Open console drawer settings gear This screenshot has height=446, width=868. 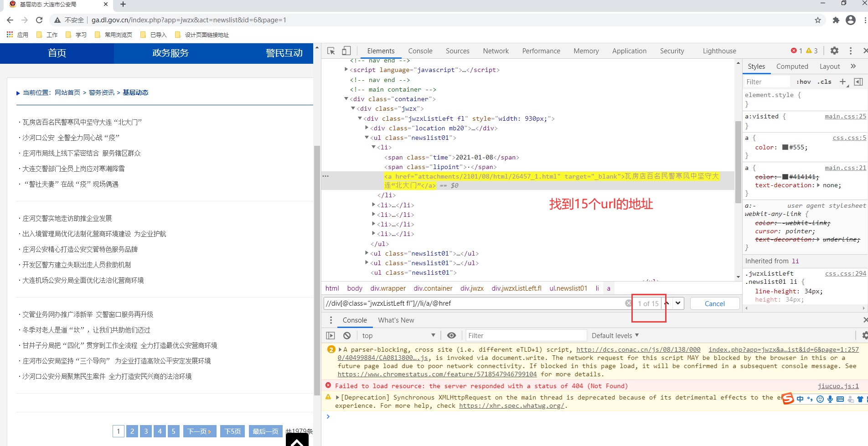point(864,336)
